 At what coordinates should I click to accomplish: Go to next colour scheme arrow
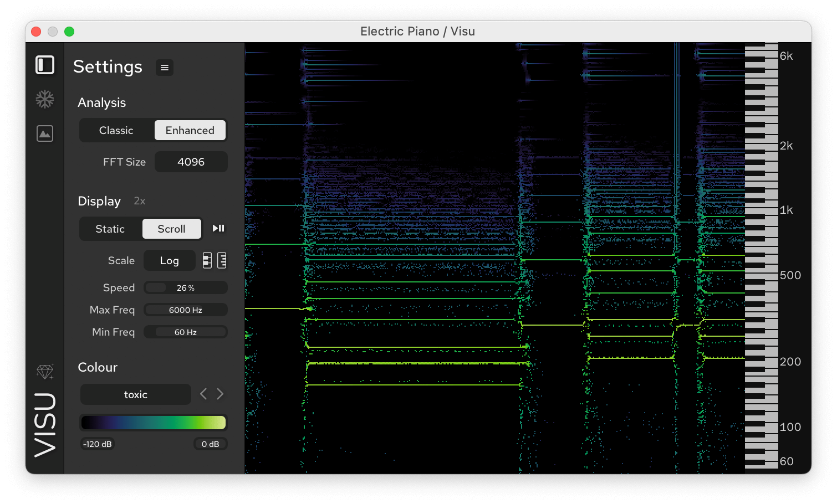(x=220, y=394)
